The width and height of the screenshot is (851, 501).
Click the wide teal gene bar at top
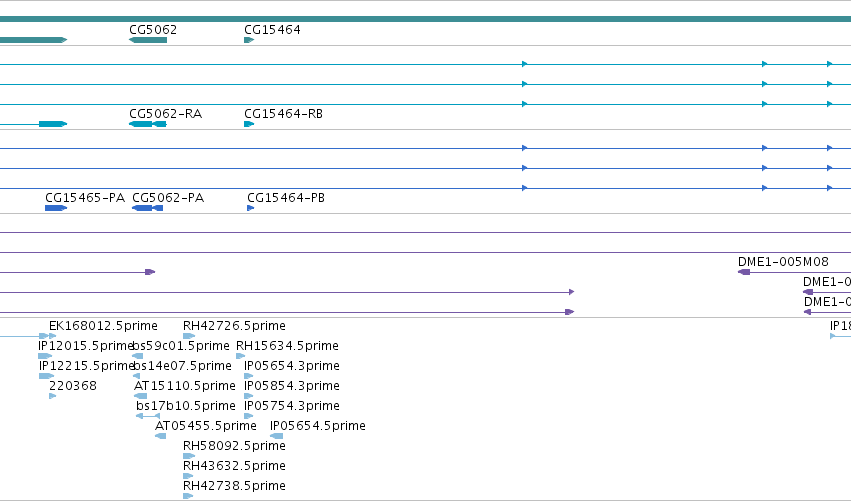pyautogui.click(x=426, y=19)
